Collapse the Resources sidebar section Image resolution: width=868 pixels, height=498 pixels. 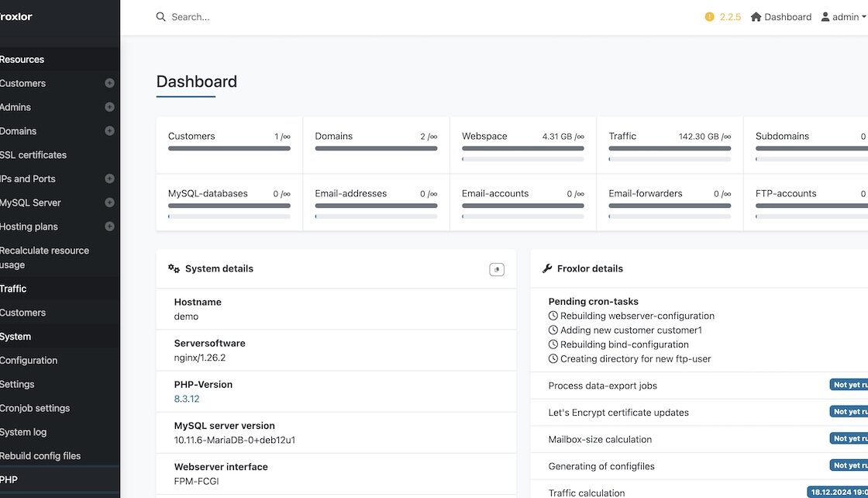[23, 60]
